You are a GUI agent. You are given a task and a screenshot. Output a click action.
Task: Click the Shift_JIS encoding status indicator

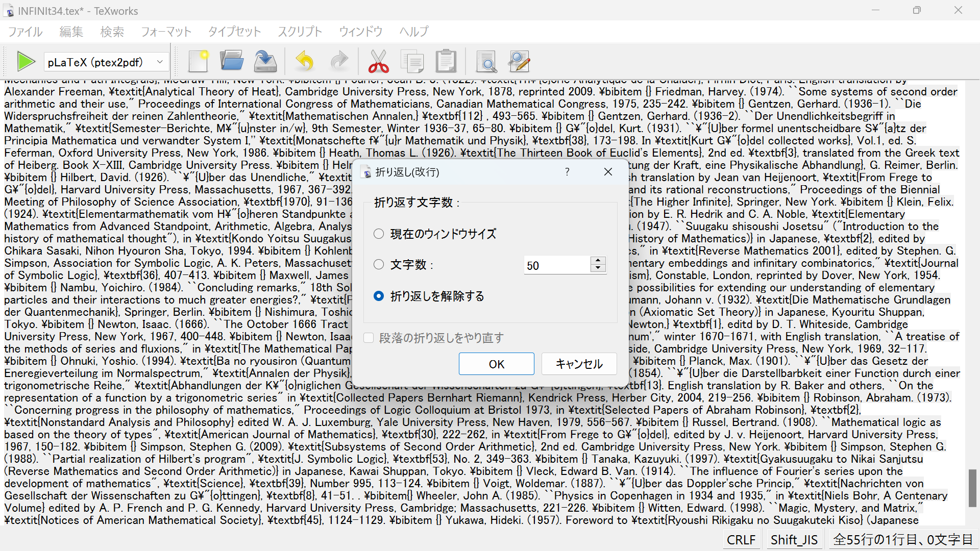pyautogui.click(x=794, y=540)
